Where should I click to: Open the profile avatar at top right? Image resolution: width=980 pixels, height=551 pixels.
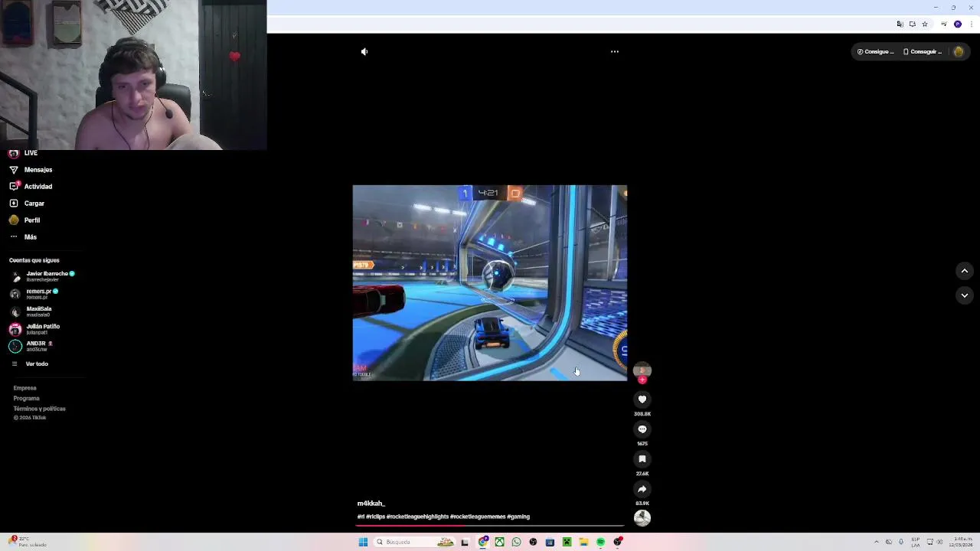click(959, 52)
